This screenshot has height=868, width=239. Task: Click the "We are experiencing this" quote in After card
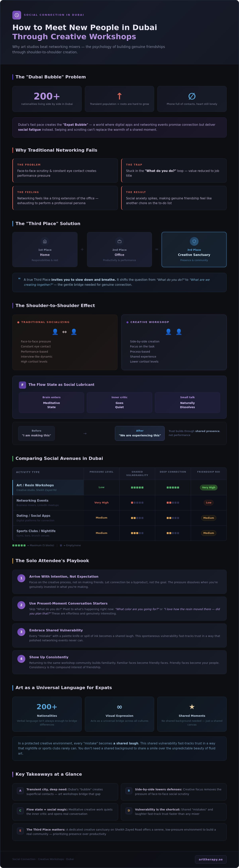point(140,435)
